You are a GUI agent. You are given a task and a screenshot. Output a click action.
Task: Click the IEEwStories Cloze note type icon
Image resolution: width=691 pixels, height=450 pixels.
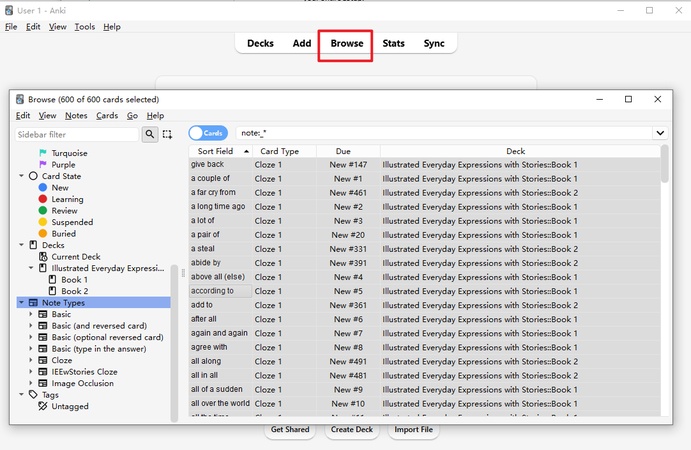tap(43, 372)
